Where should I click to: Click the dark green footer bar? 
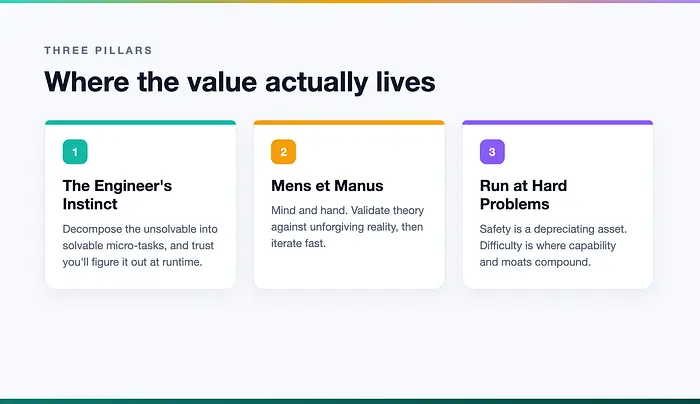click(350, 401)
